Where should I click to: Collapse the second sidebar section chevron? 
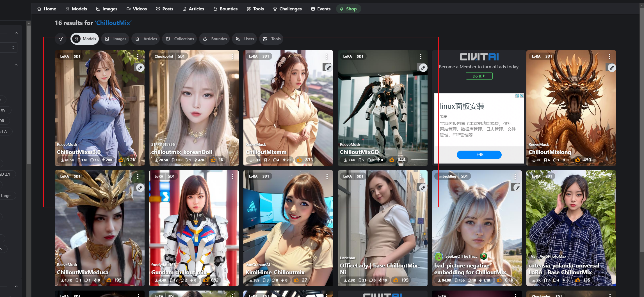16,65
